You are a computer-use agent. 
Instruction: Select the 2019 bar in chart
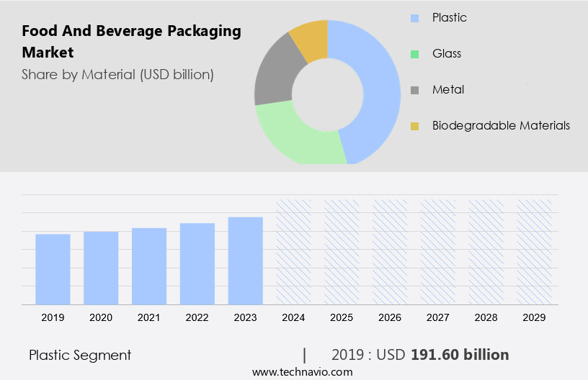point(53,269)
